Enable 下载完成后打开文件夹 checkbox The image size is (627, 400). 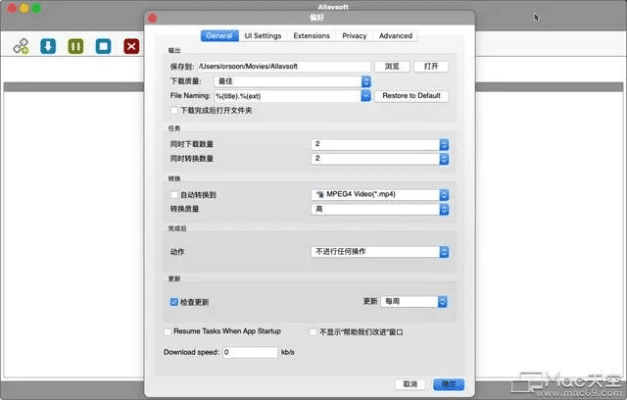point(175,110)
